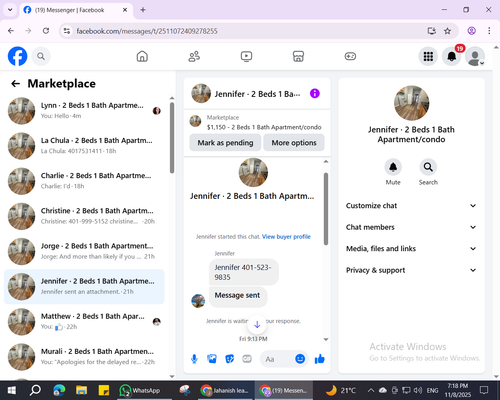500x400 pixels.
Task: Click the Marketplace listing thumbnail in header
Action: tap(195, 121)
